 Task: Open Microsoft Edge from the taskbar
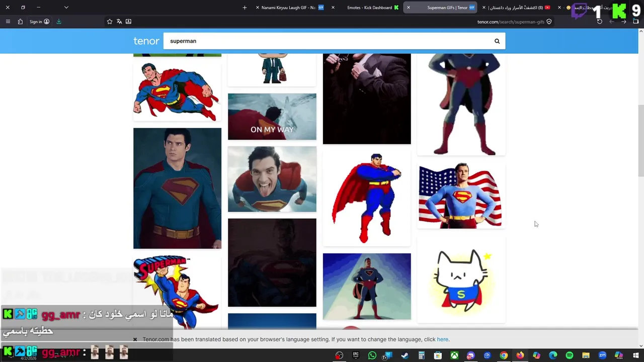[553, 355]
